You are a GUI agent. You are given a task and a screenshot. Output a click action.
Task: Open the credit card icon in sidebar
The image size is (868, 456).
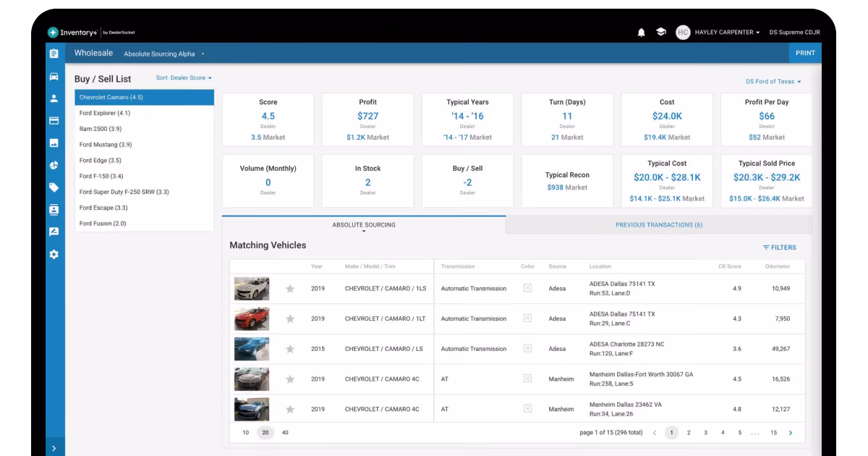(54, 121)
